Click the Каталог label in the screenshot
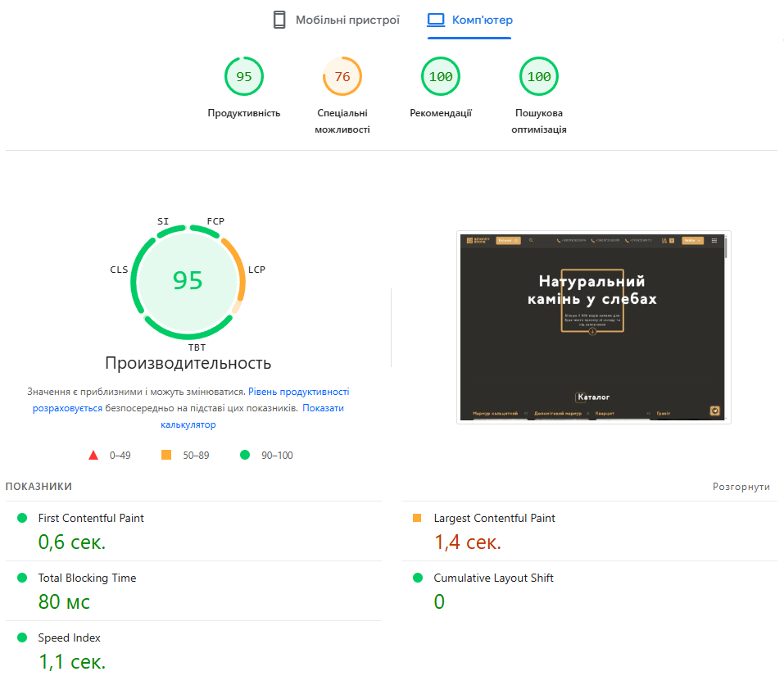 click(x=593, y=397)
